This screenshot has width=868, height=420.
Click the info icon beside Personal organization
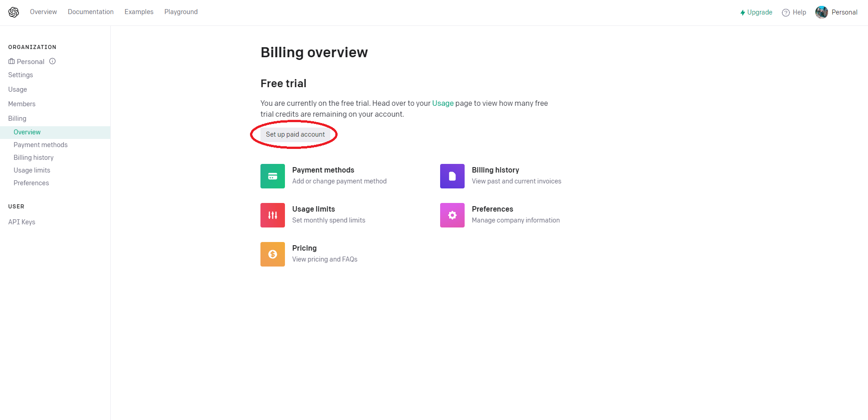tap(53, 61)
